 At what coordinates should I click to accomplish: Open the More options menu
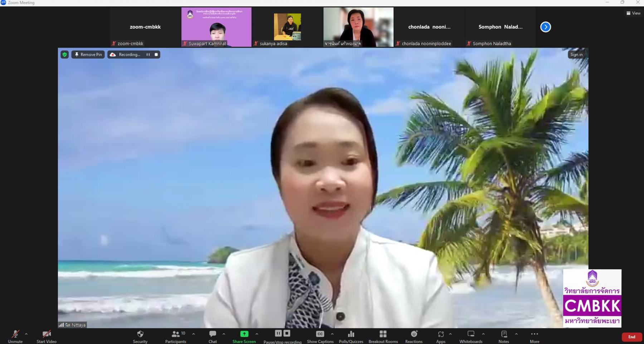pyautogui.click(x=535, y=336)
